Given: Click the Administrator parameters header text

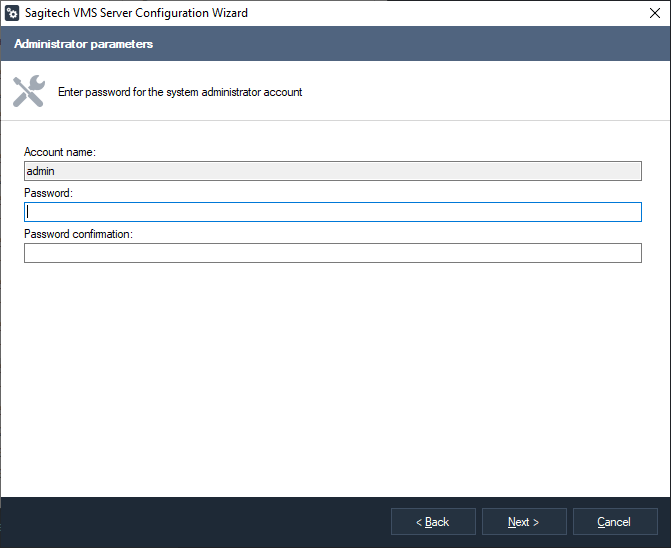Looking at the screenshot, I should (83, 45).
